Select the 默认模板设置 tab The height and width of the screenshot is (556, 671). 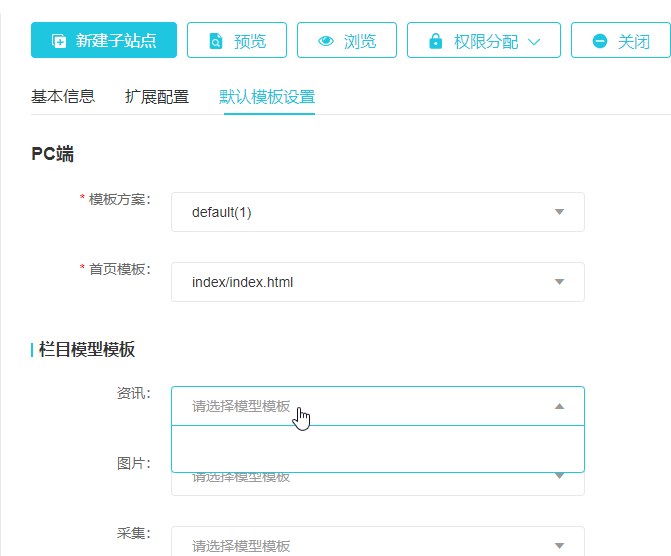point(267,97)
